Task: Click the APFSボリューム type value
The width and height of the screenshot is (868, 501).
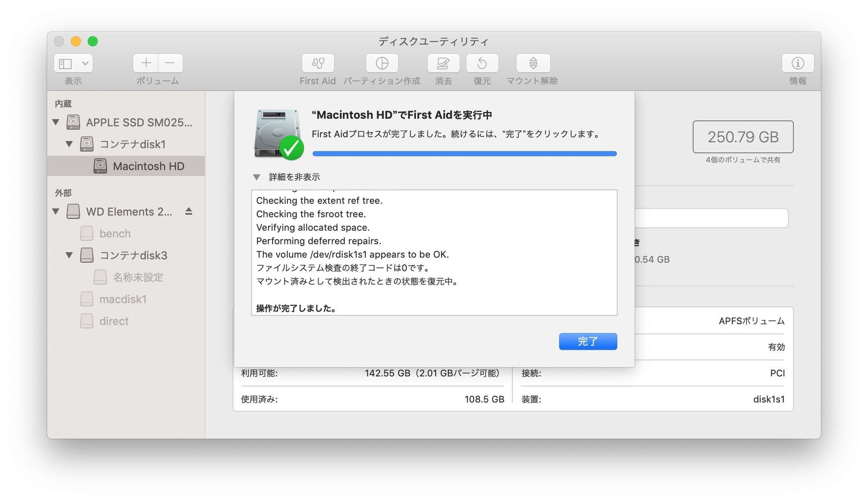Action: [x=751, y=321]
